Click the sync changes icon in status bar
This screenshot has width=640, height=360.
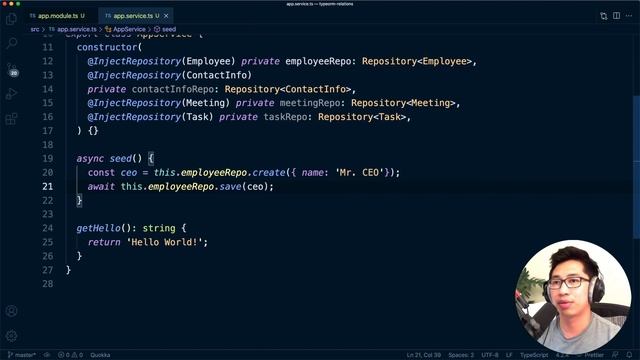click(47, 355)
